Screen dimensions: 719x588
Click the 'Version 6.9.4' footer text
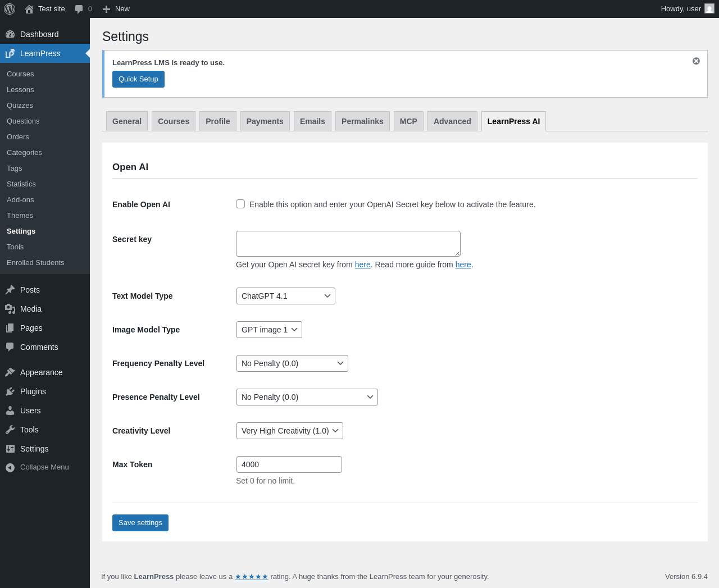pos(686,577)
